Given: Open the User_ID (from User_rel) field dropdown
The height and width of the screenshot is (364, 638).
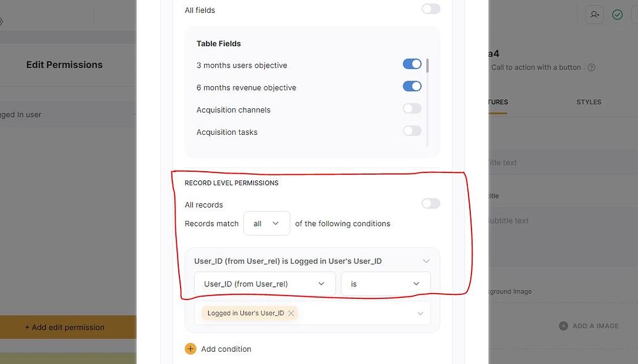Looking at the screenshot, I should click(x=264, y=283).
